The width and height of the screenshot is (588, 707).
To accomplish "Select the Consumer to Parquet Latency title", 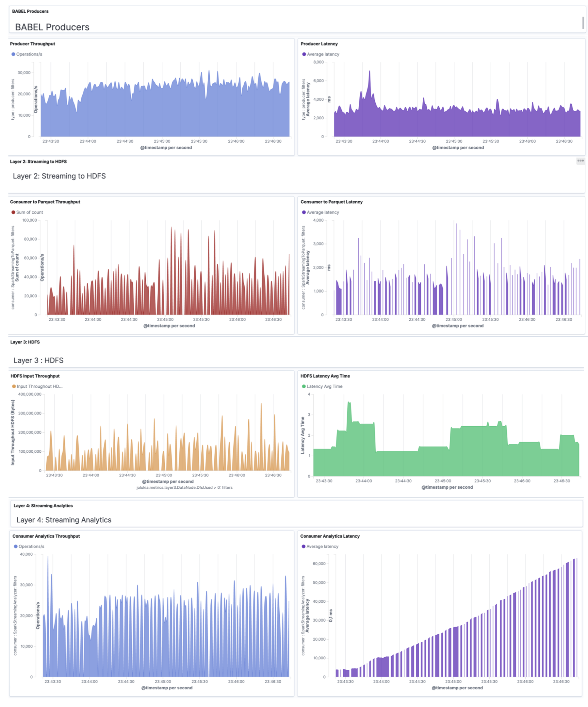I will [331, 202].
